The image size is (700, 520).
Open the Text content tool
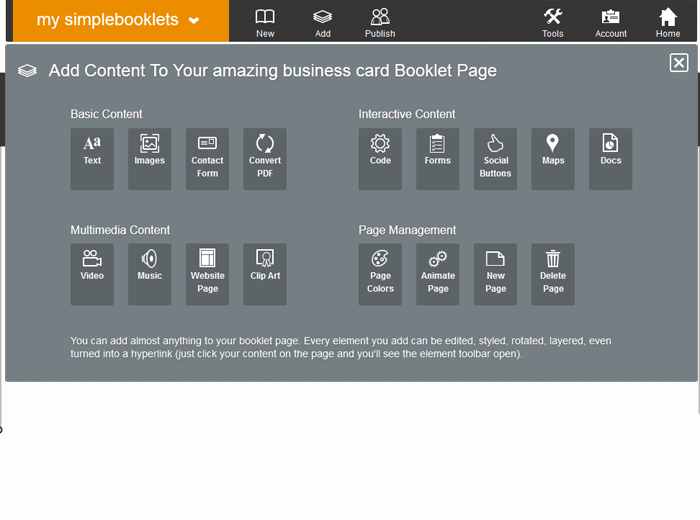92,158
